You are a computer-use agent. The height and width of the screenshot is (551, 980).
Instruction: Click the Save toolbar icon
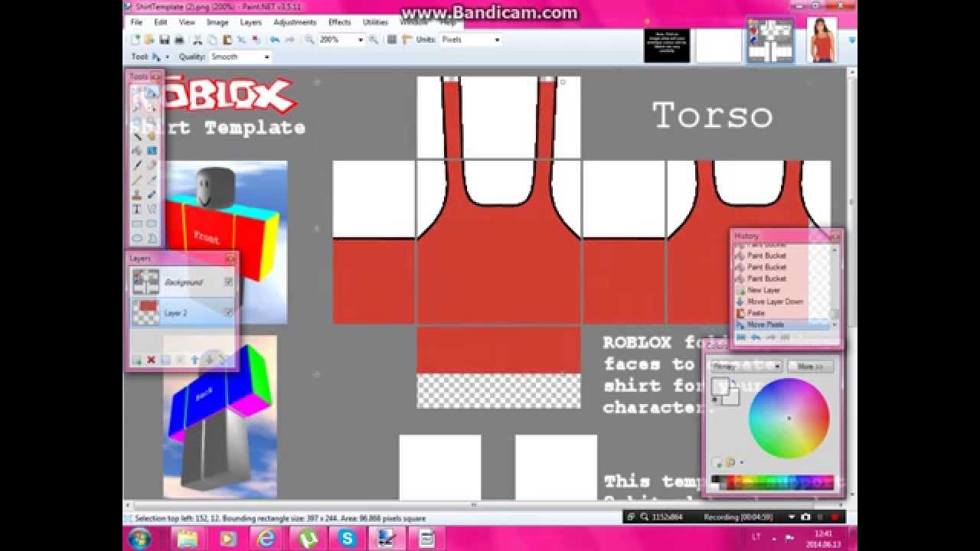click(164, 40)
